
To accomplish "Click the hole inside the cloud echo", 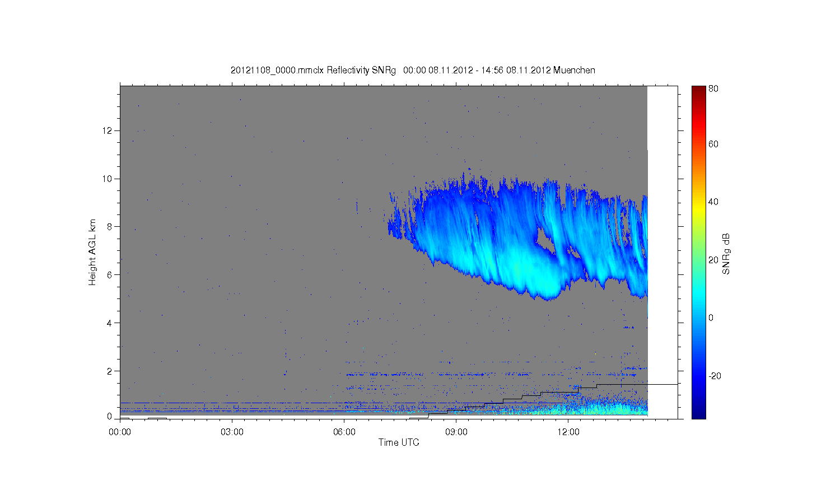I will (544, 239).
